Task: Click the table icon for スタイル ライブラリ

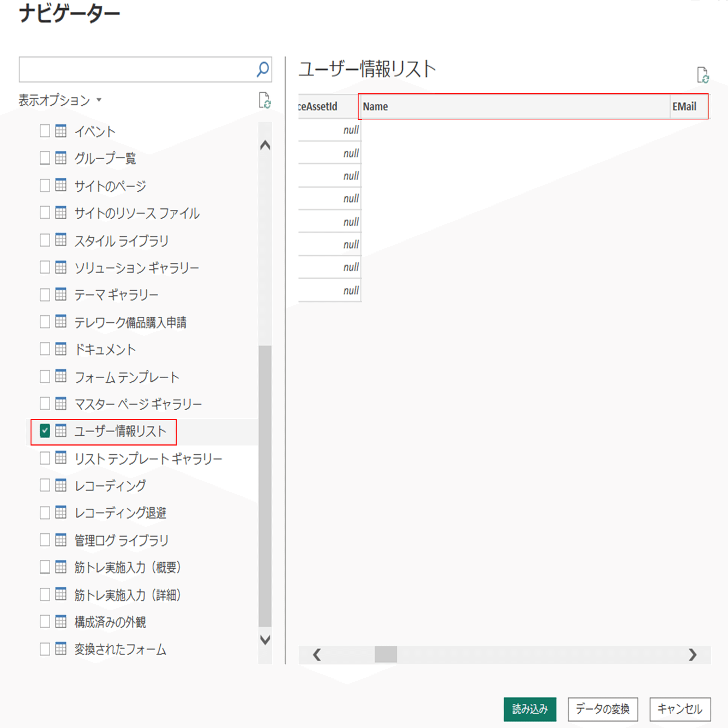Action: click(61, 240)
